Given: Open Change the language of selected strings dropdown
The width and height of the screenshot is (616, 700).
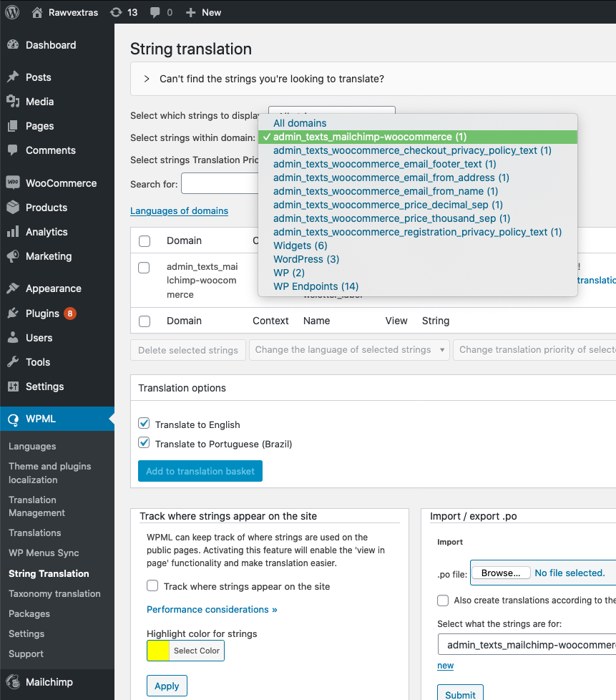Looking at the screenshot, I should (x=348, y=350).
